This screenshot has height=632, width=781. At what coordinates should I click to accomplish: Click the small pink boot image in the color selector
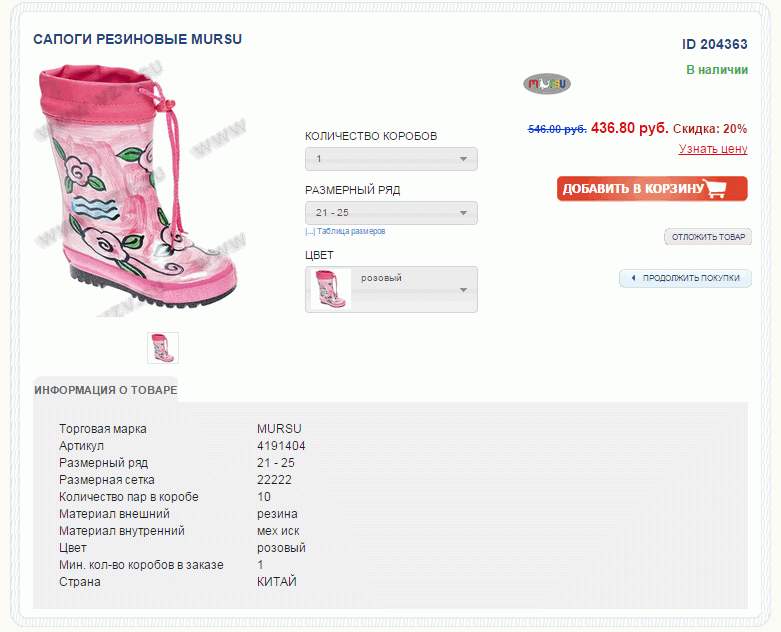click(331, 289)
